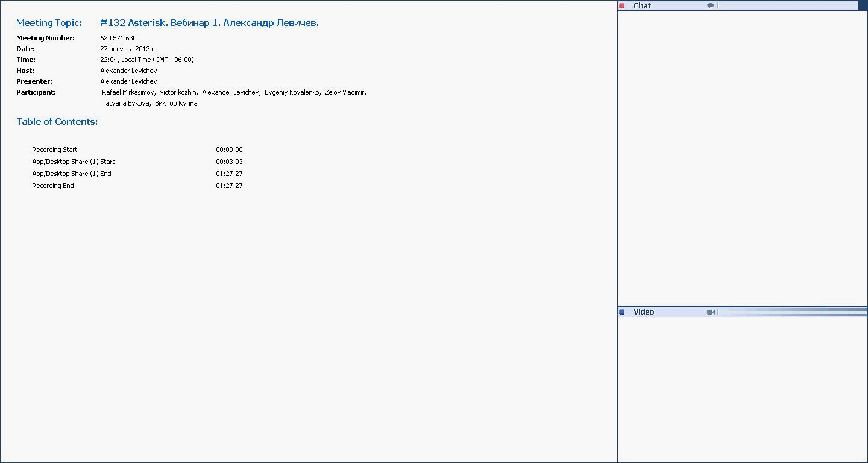The image size is (868, 463).
Task: Click participant Tatyana Bykova
Action: pyautogui.click(x=126, y=103)
